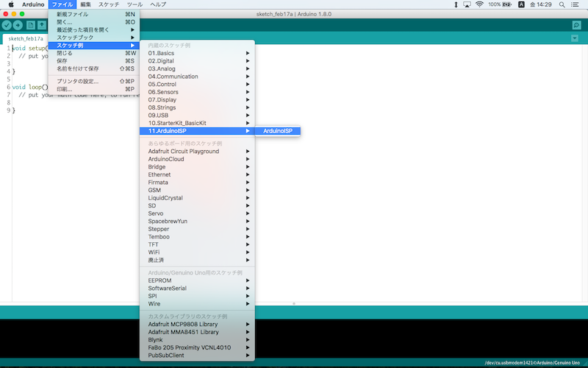Image resolution: width=588 pixels, height=368 pixels.
Task: Expand 最近使った項目を開く submenu
Action: click(94, 29)
